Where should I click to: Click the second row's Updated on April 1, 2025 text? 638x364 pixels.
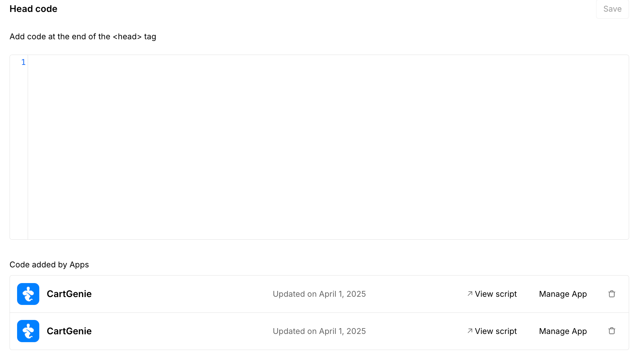click(319, 331)
